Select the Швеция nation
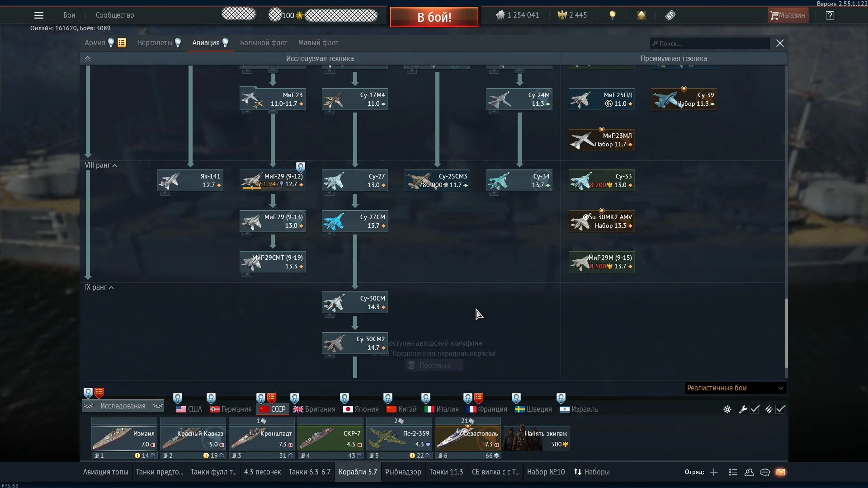868x488 pixels. coord(533,409)
